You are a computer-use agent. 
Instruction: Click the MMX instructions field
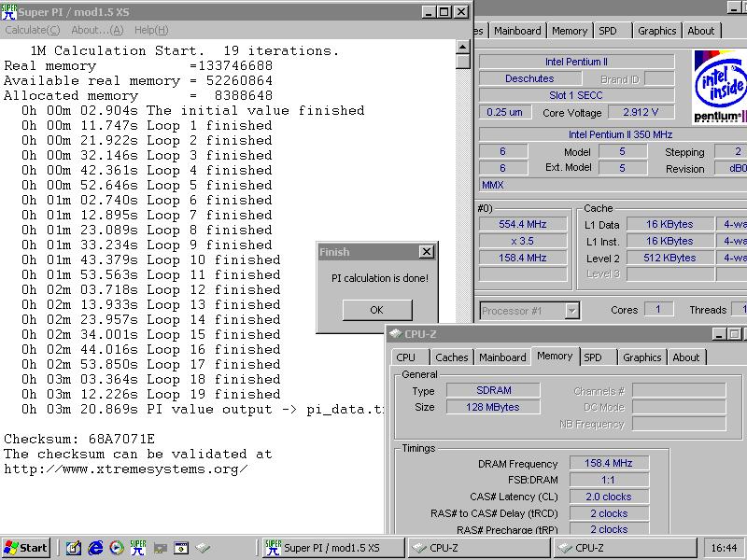tap(613, 185)
